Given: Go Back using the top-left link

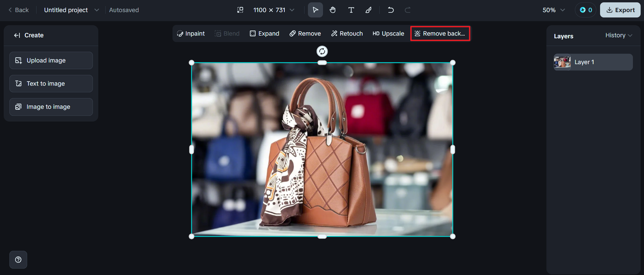Looking at the screenshot, I should tap(19, 10).
